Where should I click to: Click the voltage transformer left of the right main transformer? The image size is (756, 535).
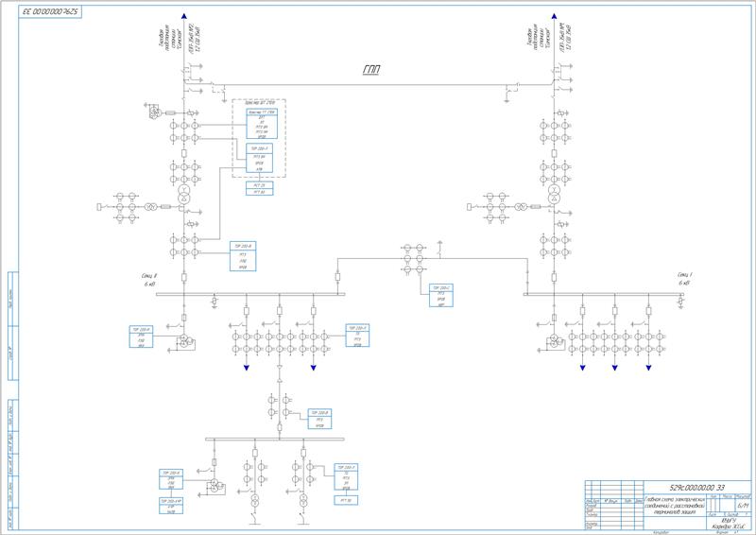520,207
